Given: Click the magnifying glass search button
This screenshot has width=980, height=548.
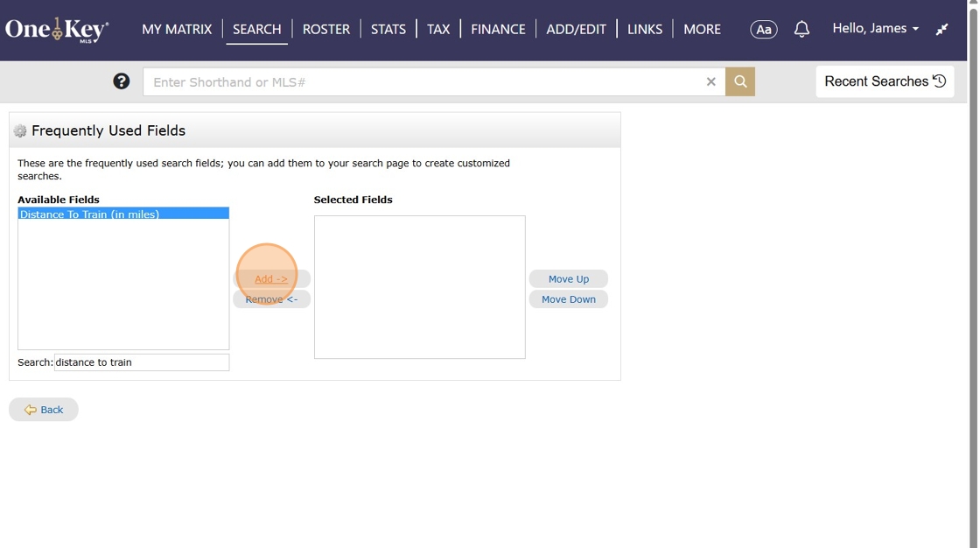Looking at the screenshot, I should coord(739,81).
